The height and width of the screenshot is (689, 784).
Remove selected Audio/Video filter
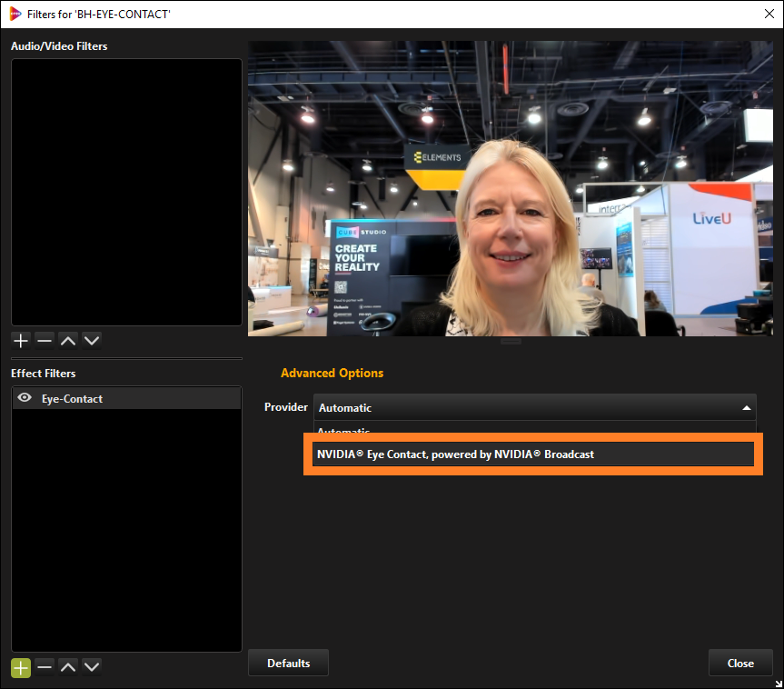(x=45, y=341)
